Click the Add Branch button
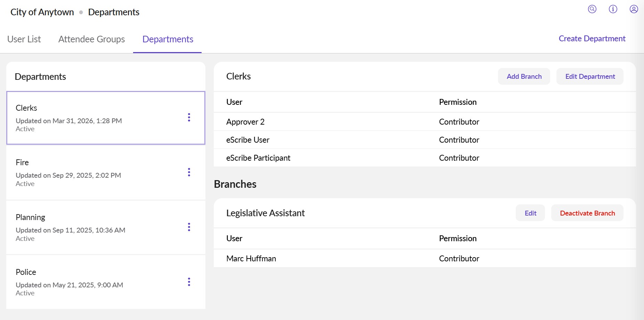This screenshot has width=644, height=320. coord(524,76)
